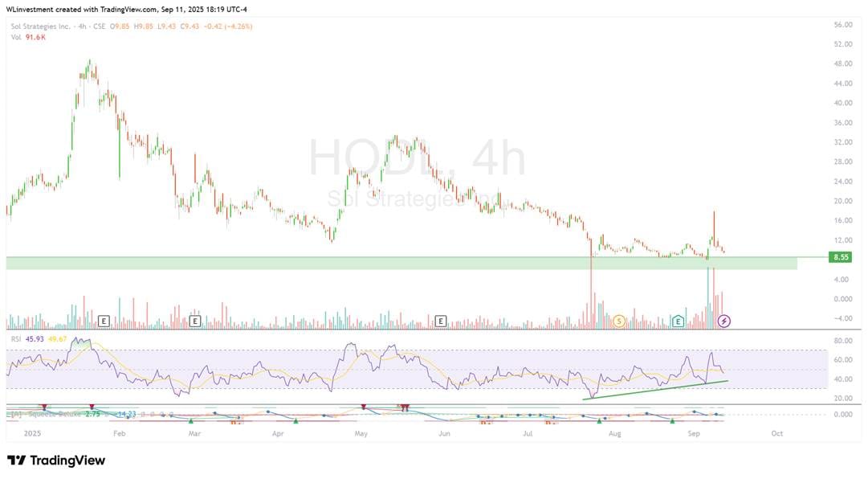
Task: Select the 'Sol Strategies Inc.' symbol title
Action: point(40,26)
